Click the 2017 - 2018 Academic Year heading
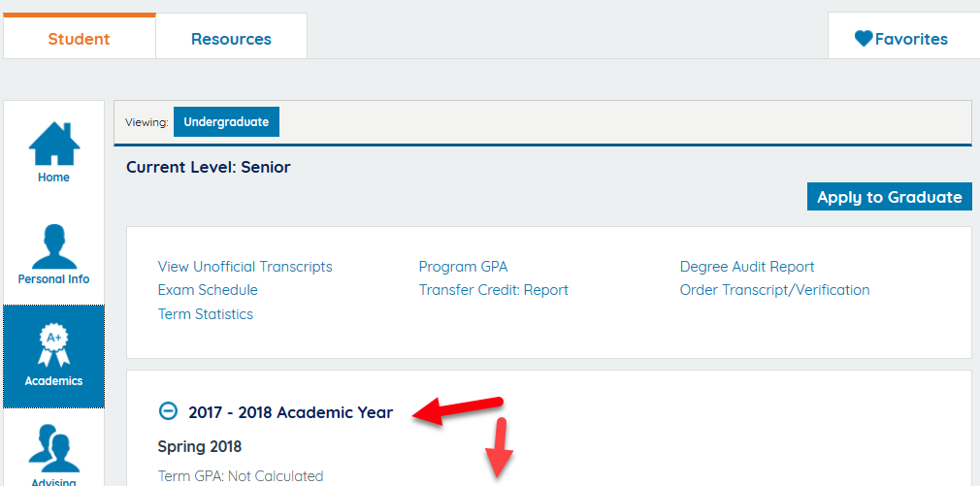Viewport: 980px width, 486px height. click(290, 412)
